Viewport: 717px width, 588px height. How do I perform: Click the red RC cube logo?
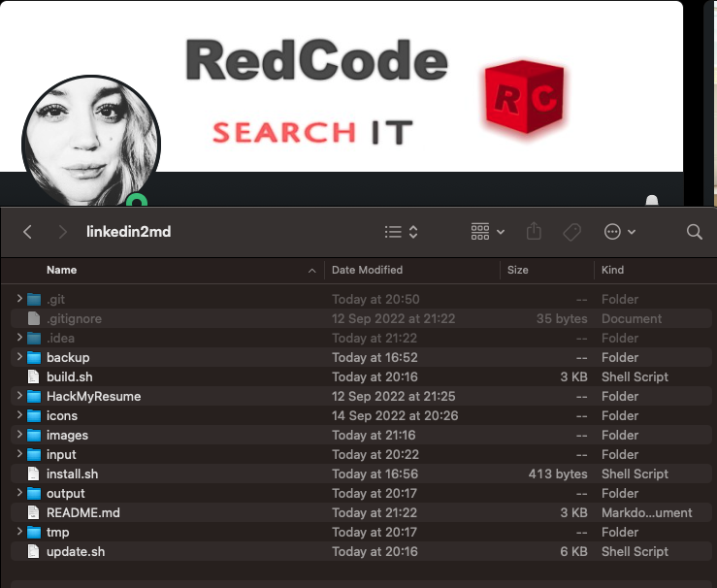524,96
